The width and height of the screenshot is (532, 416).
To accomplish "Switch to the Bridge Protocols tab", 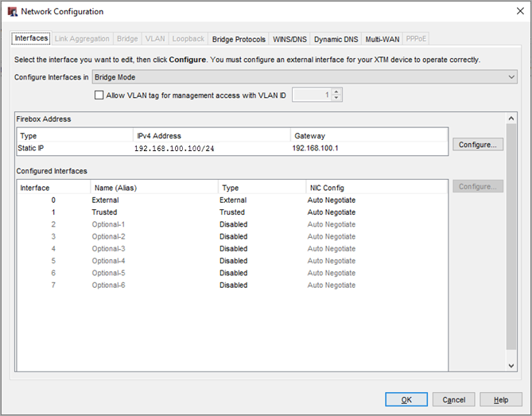I will click(239, 39).
